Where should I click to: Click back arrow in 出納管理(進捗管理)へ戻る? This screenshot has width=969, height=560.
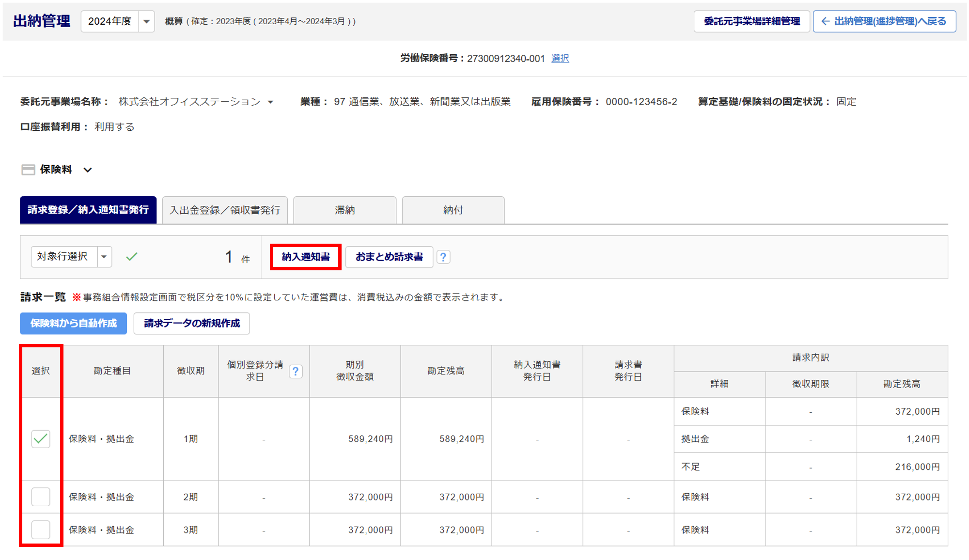[825, 21]
